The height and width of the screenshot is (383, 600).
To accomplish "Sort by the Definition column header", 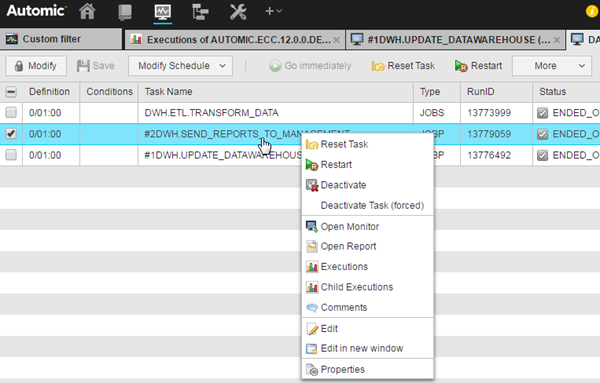I will coord(50,92).
